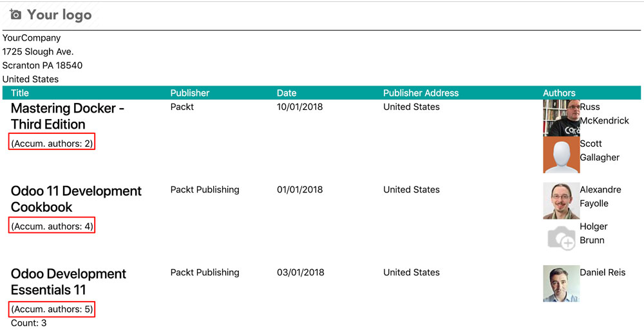Click the camera icon beside Your logo
Viewport: 644px width, 332px height.
click(x=15, y=15)
